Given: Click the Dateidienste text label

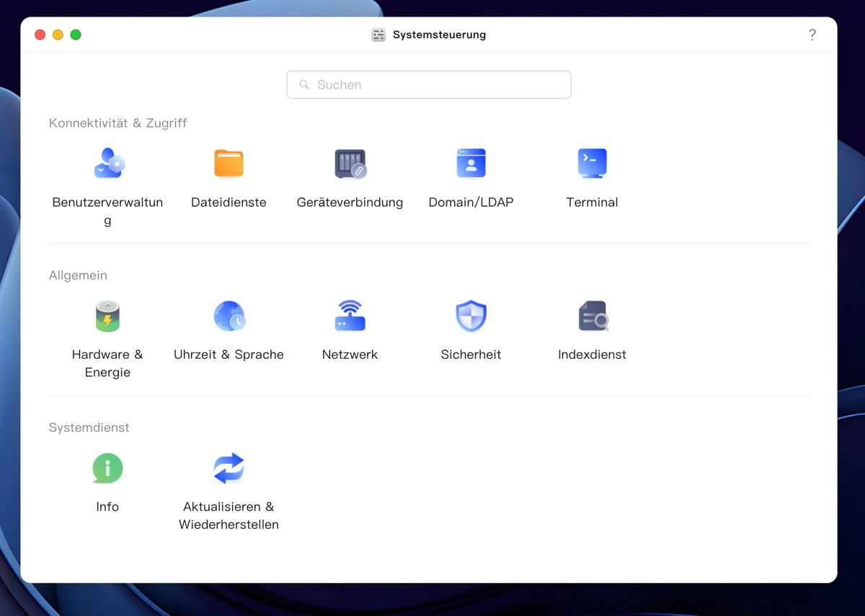Looking at the screenshot, I should (x=229, y=202).
